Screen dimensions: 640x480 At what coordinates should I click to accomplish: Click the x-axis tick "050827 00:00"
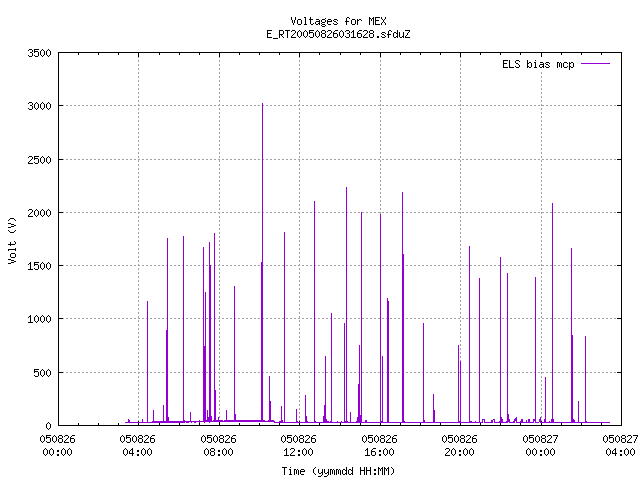click(x=540, y=445)
